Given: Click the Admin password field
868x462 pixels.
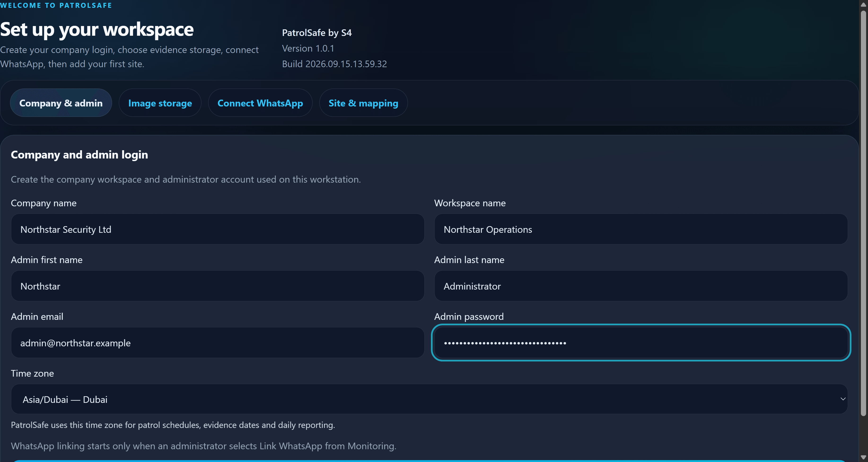Looking at the screenshot, I should coord(641,343).
